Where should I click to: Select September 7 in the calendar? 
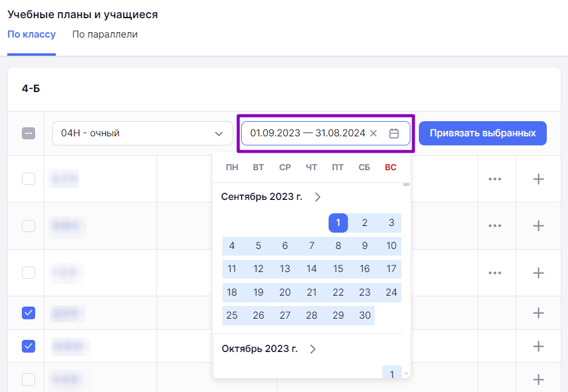[312, 246]
